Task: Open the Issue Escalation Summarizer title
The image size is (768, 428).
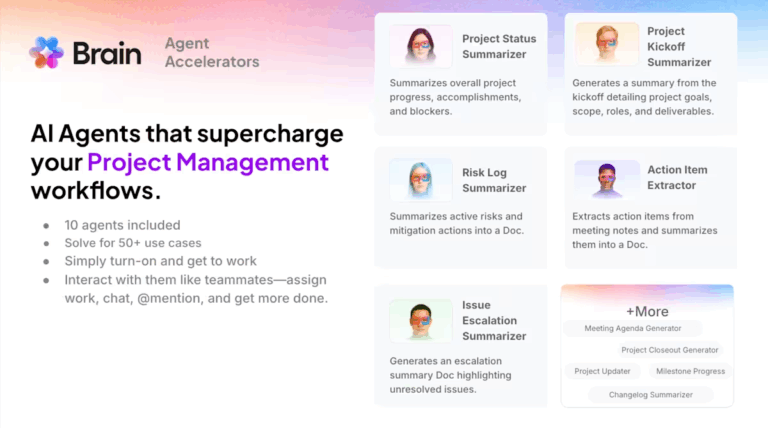Action: [494, 320]
